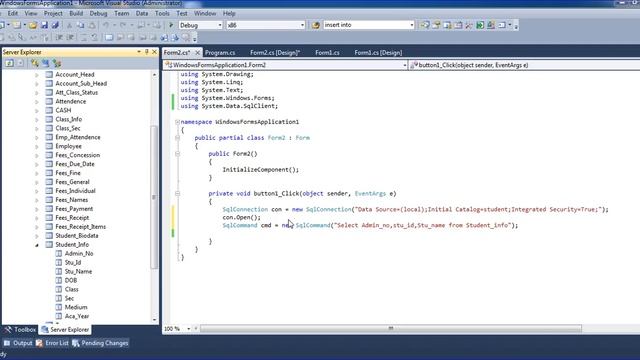Click the Redo arrow icon
Image resolution: width=640 pixels, height=360 pixels.
pyautogui.click(x=123, y=25)
